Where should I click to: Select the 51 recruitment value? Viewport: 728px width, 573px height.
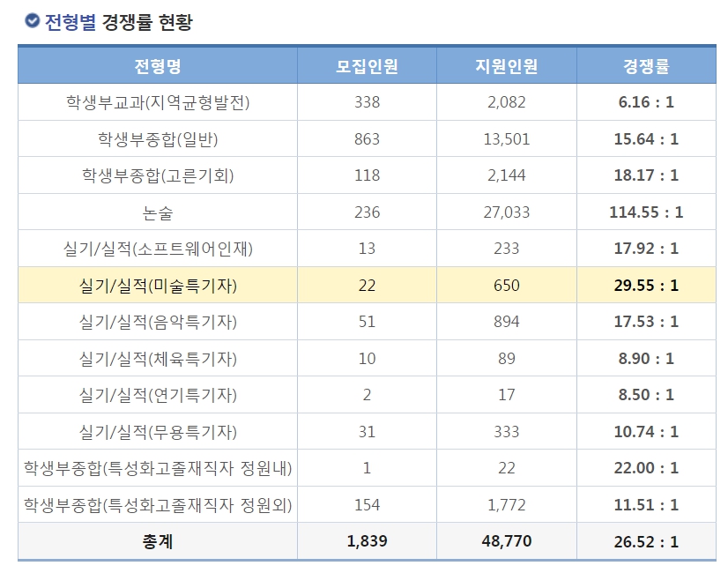pos(367,322)
